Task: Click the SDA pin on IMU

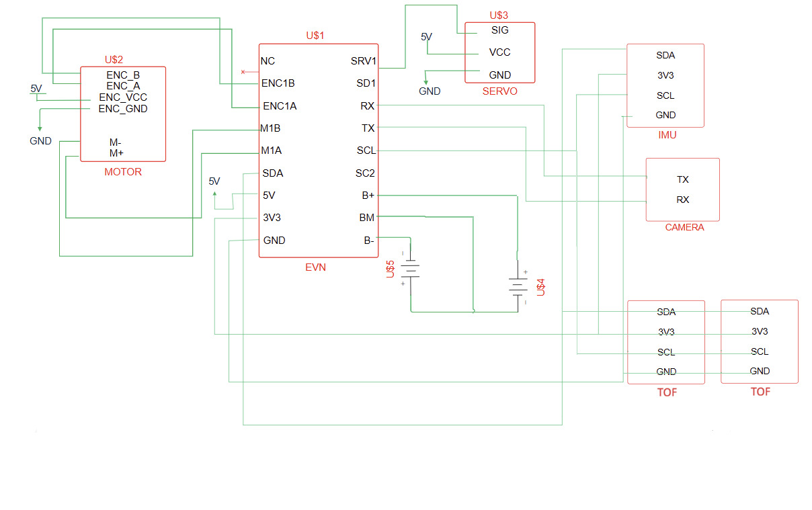Action: coord(665,56)
